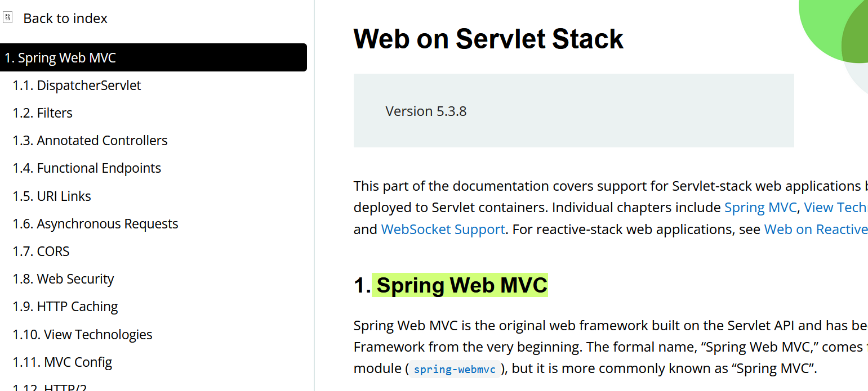The image size is (868, 391).
Task: Open 1.8. Web Security section
Action: click(63, 279)
